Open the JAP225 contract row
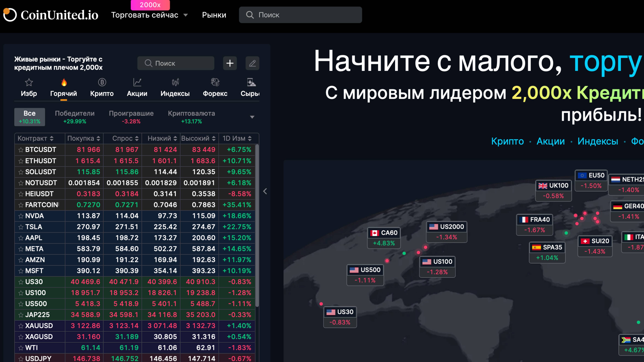This screenshot has height=362, width=644. click(135, 315)
